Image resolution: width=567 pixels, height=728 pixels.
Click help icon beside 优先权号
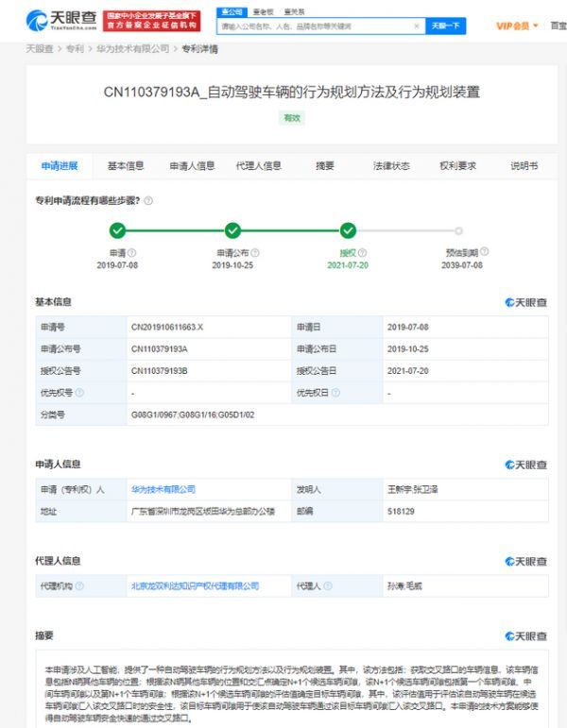79,393
